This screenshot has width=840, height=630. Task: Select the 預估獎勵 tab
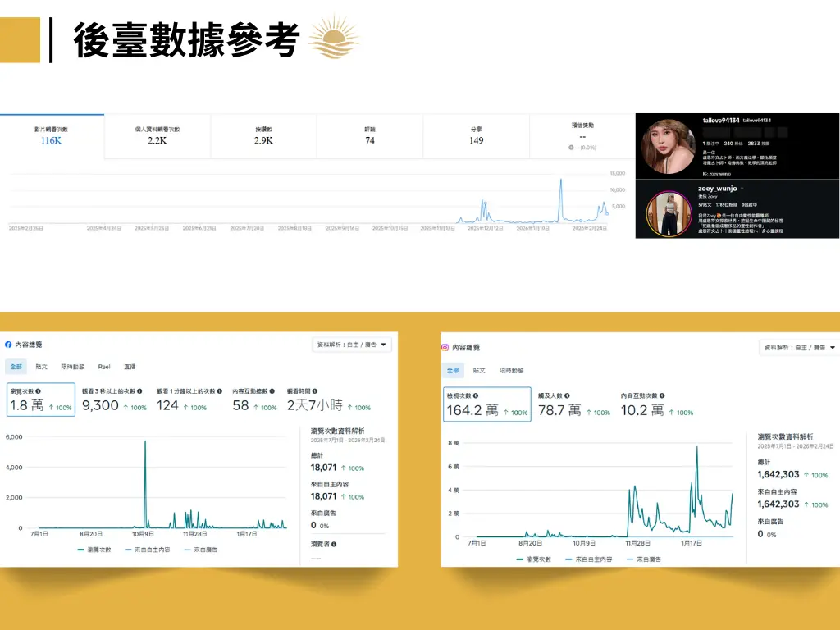pyautogui.click(x=582, y=136)
